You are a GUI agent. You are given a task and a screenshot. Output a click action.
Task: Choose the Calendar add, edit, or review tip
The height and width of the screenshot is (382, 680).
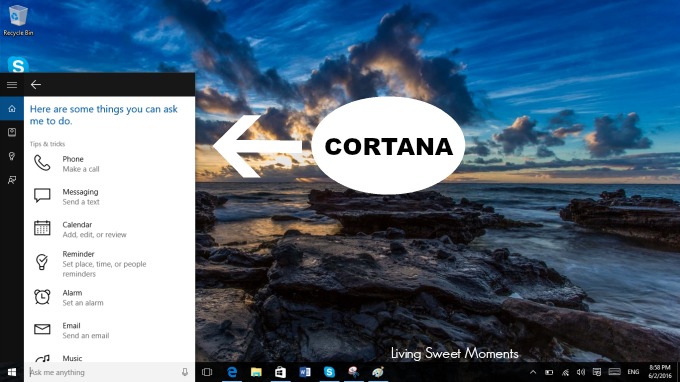tap(109, 229)
